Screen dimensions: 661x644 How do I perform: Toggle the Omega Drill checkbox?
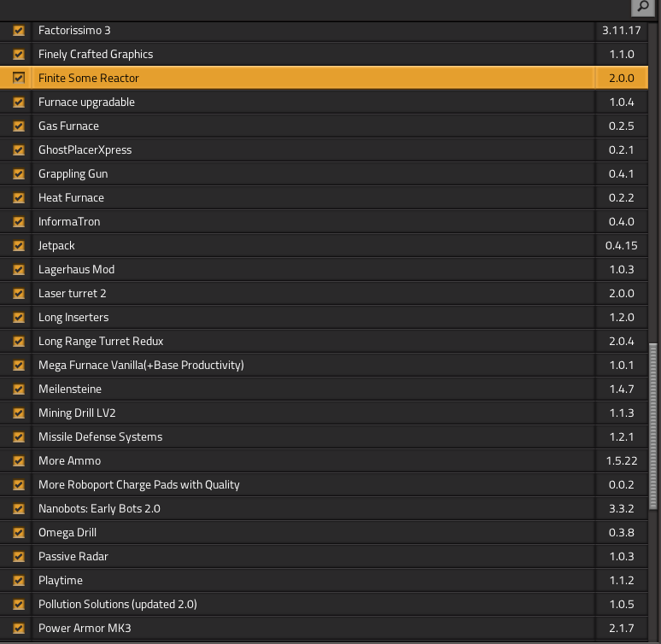pos(19,533)
